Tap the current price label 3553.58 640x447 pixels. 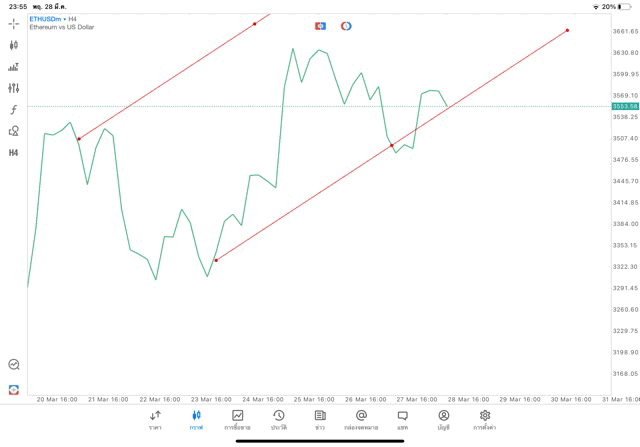pos(625,106)
